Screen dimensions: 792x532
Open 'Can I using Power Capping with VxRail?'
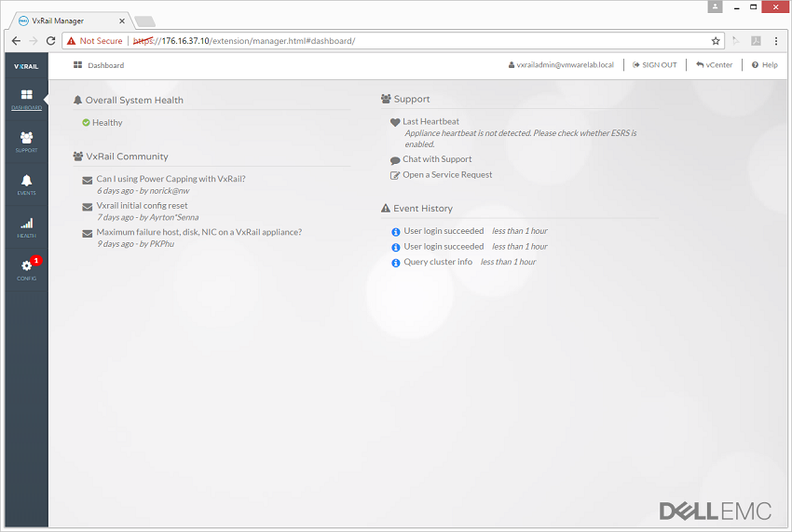[171, 179]
